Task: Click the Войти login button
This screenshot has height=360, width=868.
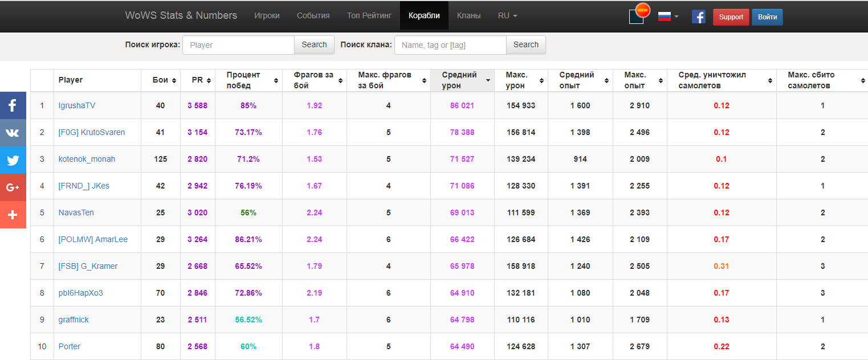Action: coord(767,17)
